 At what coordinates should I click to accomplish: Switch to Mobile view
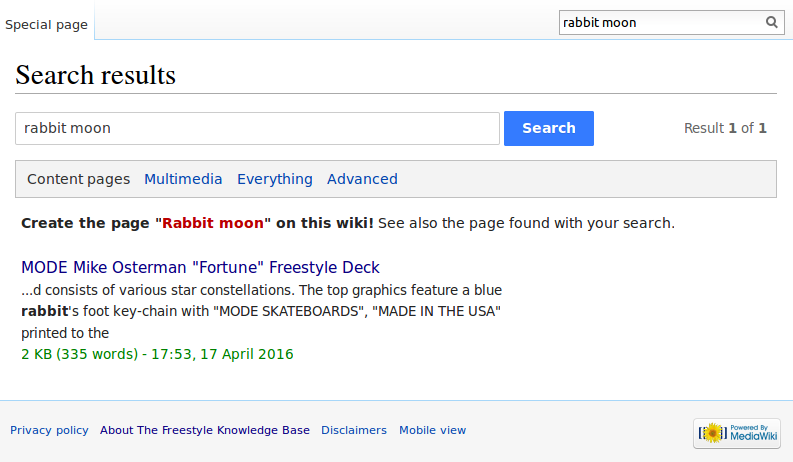(x=432, y=430)
